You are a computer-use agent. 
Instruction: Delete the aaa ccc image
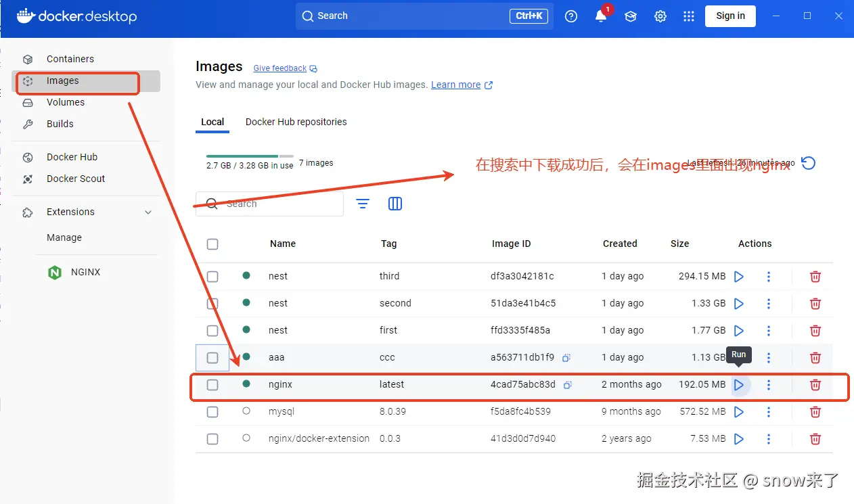(815, 358)
